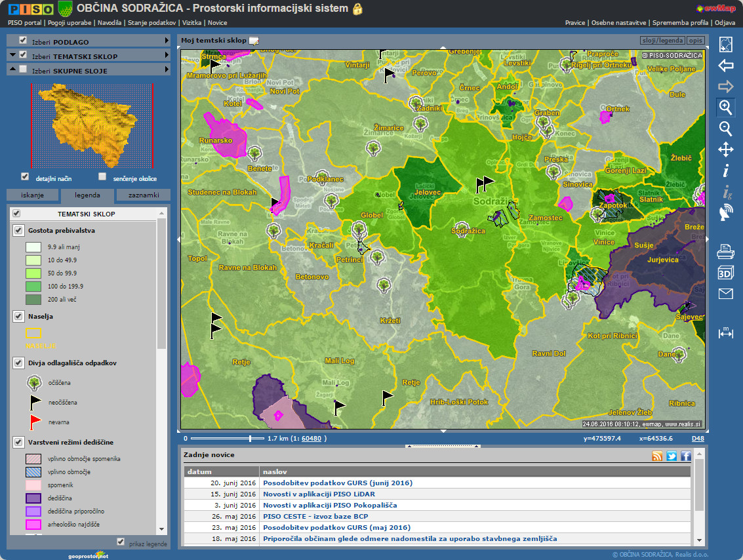This screenshot has height=560, width=743.
Task: Click the map scale slider handle
Action: point(251,438)
